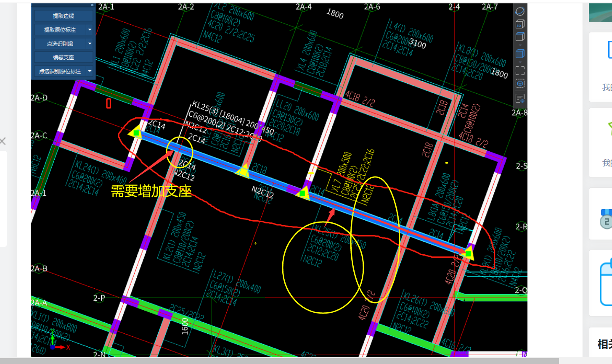Click the KL26(1) 200x600 beam label

click(x=429, y=303)
